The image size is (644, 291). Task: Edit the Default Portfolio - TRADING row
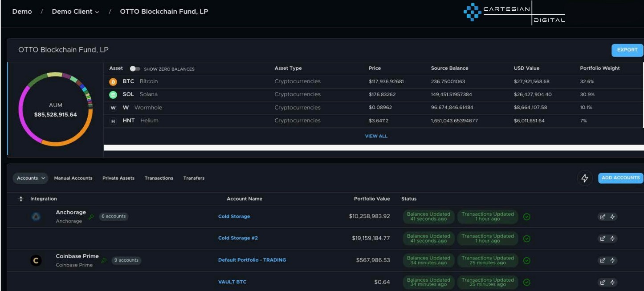click(x=603, y=260)
